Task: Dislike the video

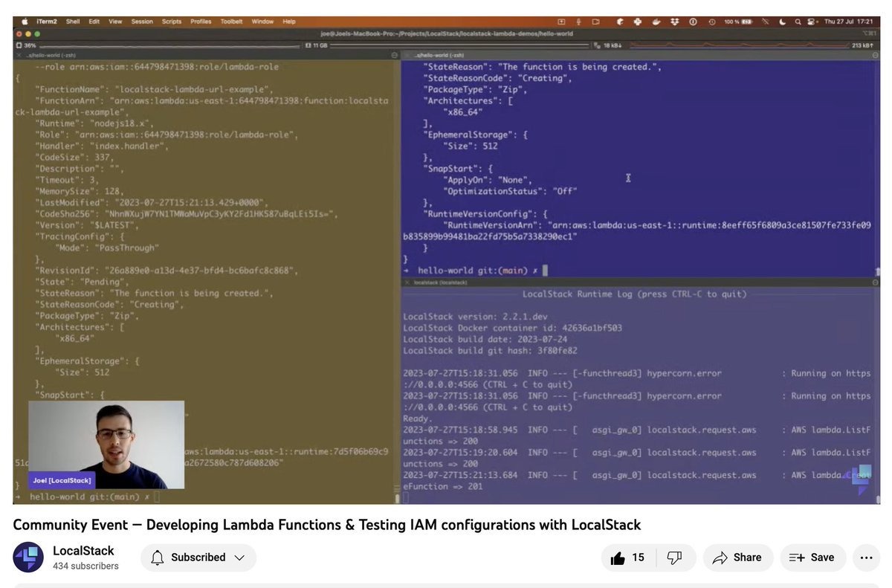Action: click(675, 558)
